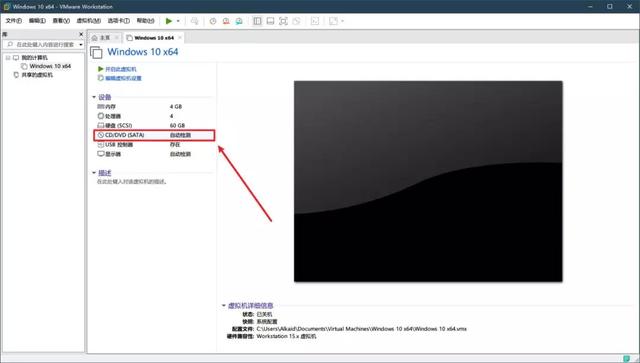
Task: Select Windows 10 x64 in the library tree
Action: [50, 66]
